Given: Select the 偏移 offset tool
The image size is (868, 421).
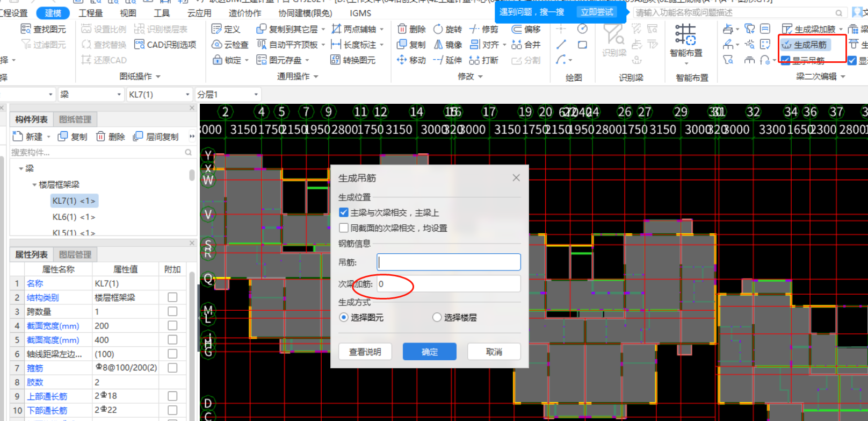Looking at the screenshot, I should (x=526, y=29).
